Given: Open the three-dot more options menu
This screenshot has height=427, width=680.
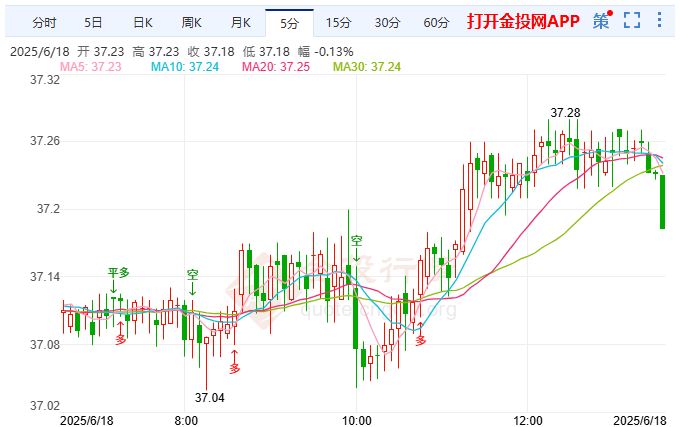Looking at the screenshot, I should tap(659, 20).
